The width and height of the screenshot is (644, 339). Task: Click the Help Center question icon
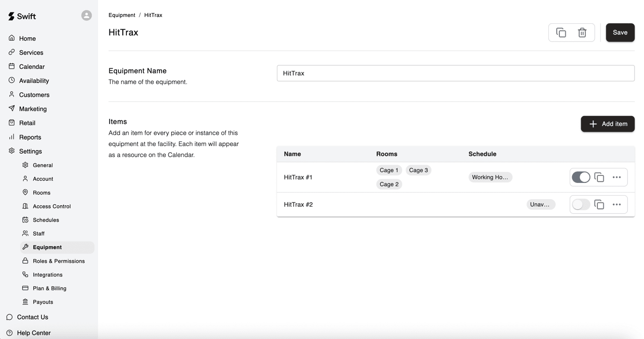[x=9, y=333]
